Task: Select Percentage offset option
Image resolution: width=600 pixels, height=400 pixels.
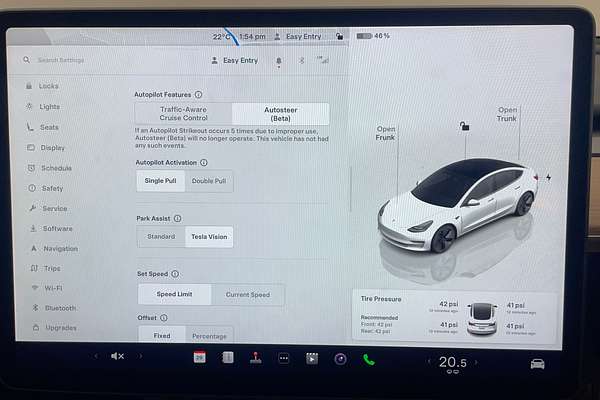Action: pyautogui.click(x=209, y=336)
